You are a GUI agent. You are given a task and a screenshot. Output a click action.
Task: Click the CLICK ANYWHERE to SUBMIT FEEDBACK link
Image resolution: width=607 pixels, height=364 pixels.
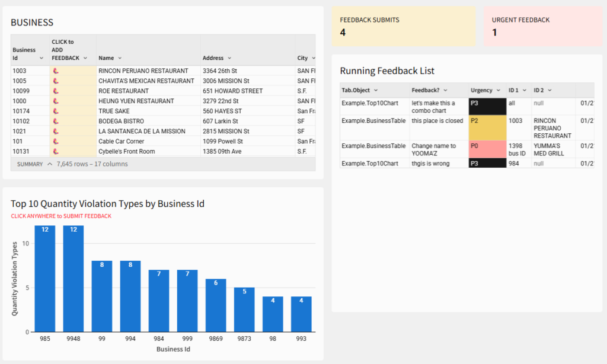(61, 216)
